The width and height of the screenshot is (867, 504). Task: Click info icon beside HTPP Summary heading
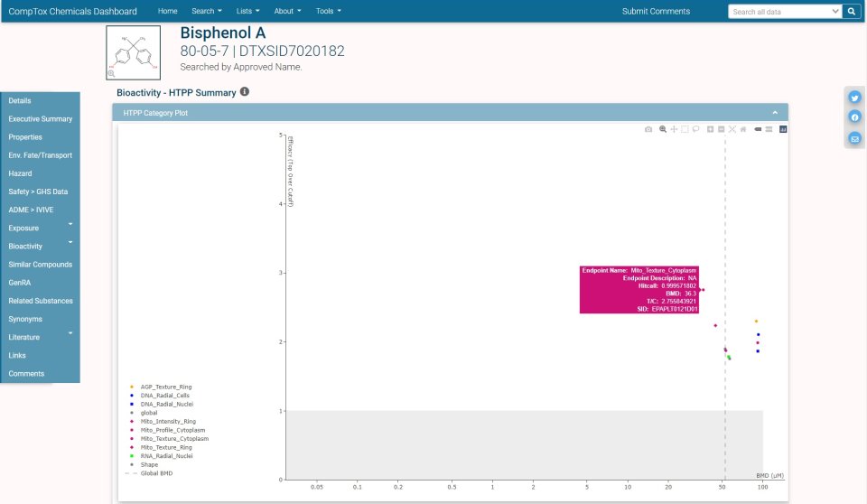click(x=245, y=92)
